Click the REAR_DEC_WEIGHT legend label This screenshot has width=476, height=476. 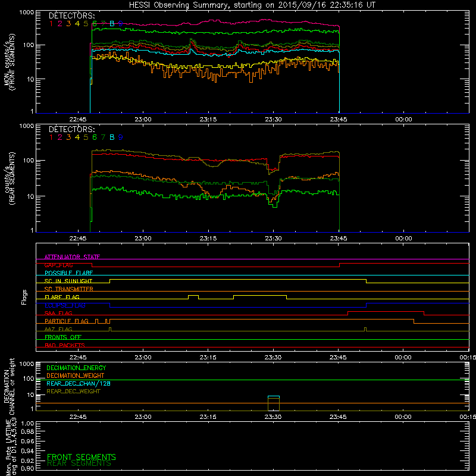click(x=73, y=392)
